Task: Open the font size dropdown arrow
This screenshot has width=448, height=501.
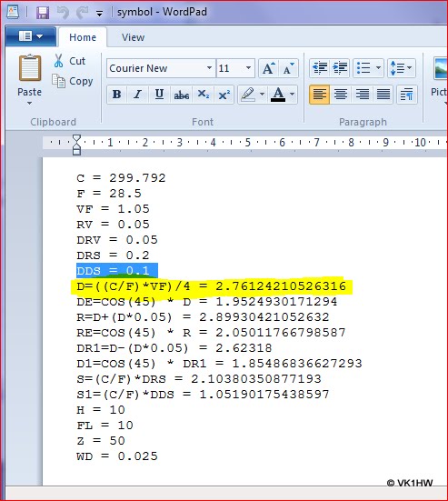Action: [x=248, y=68]
